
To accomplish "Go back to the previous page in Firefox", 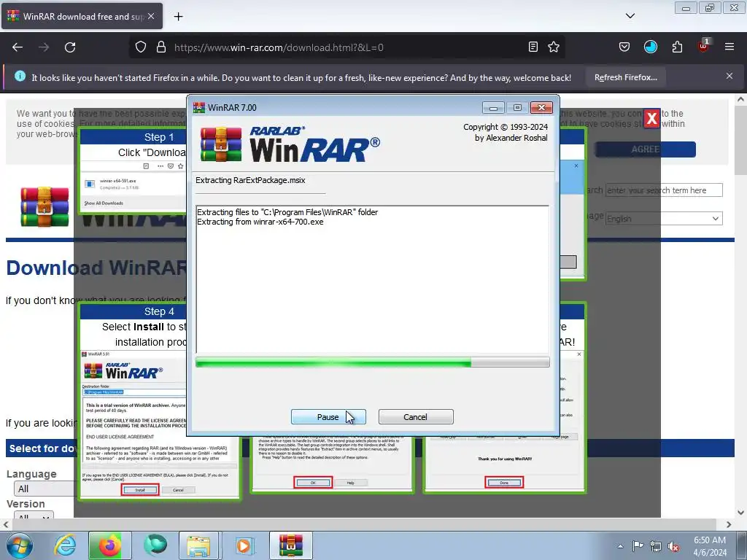I will [18, 47].
